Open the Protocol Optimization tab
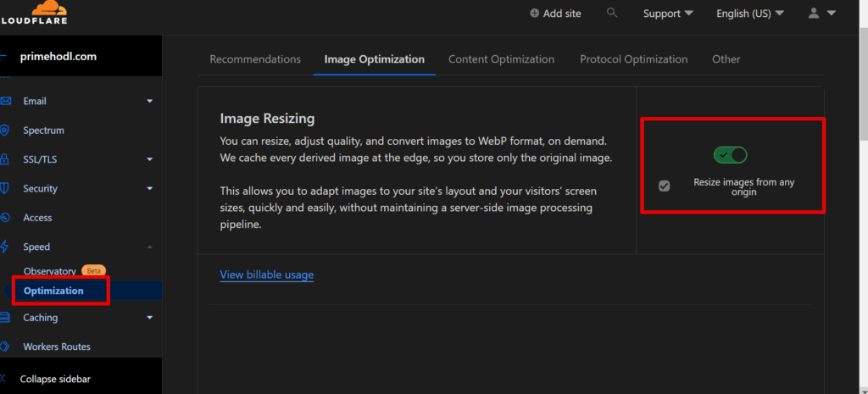868x394 pixels. [634, 59]
